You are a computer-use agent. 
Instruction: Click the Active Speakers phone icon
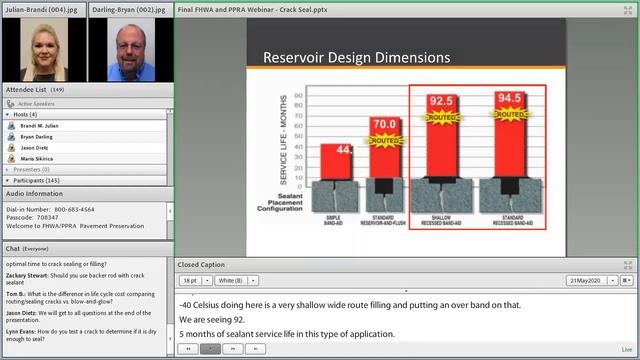[10, 104]
